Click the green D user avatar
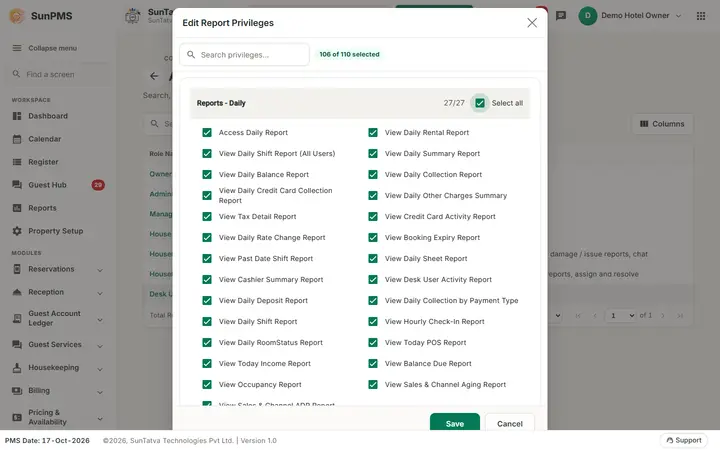This screenshot has height=450, width=720. click(588, 16)
